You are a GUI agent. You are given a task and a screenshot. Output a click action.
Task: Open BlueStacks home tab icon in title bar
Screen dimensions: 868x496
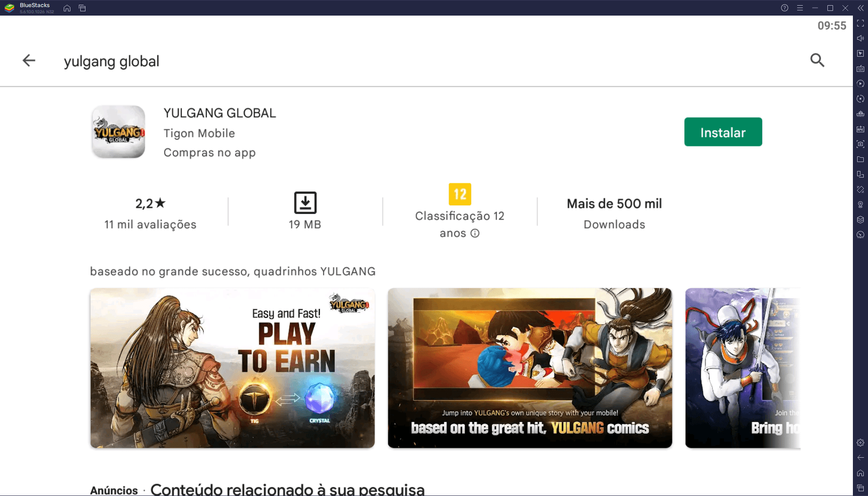coord(67,8)
